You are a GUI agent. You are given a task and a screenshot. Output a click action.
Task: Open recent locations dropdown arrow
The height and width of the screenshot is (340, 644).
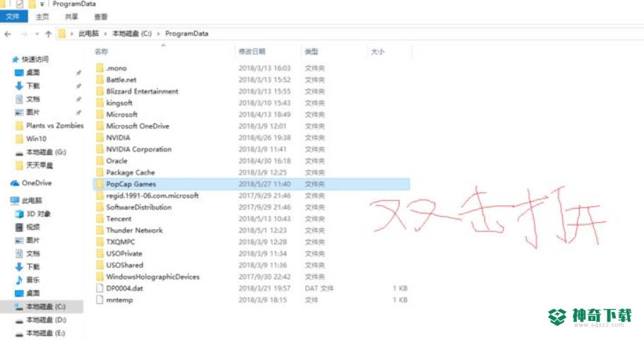37,34
